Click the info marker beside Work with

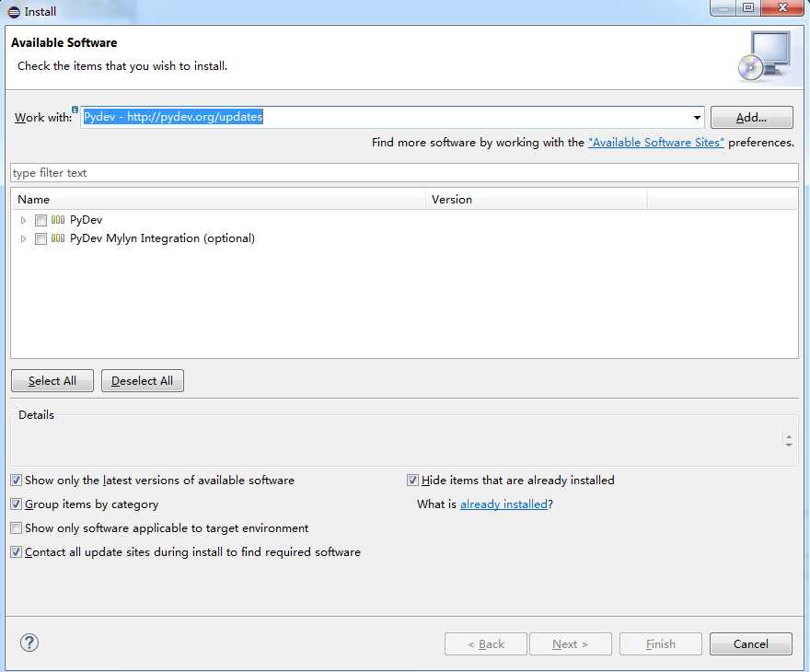tap(75, 110)
